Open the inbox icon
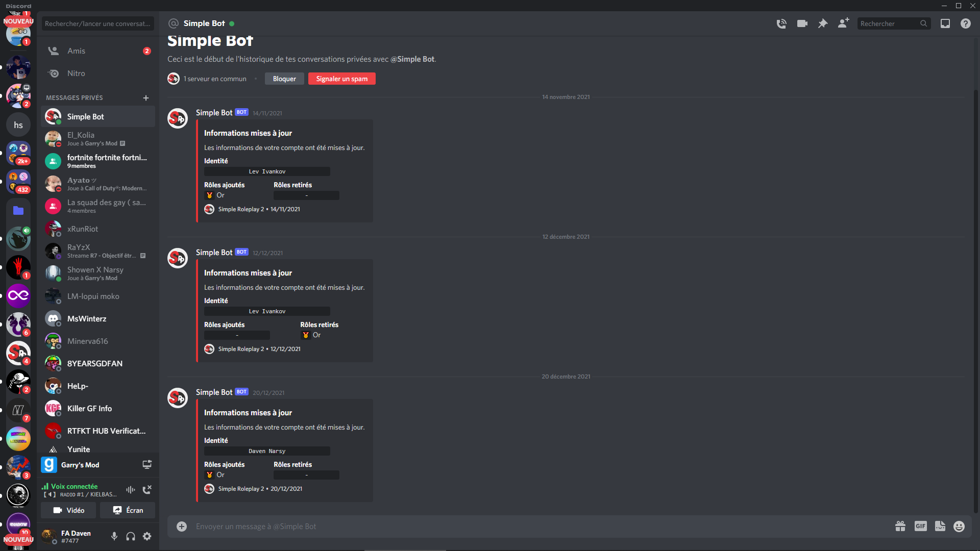The width and height of the screenshot is (980, 551). pos(945,23)
